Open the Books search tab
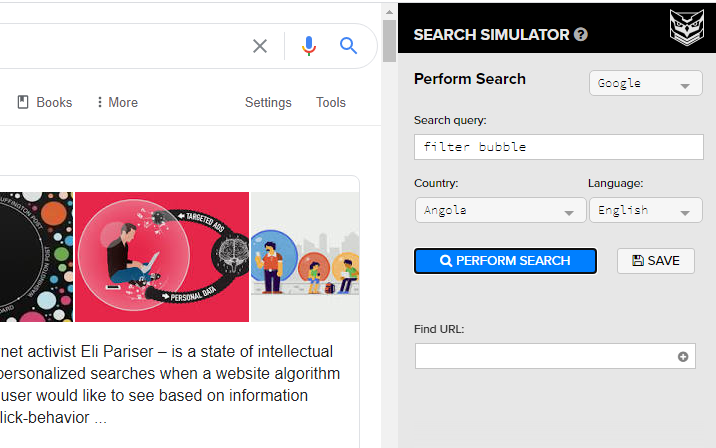 pos(54,102)
